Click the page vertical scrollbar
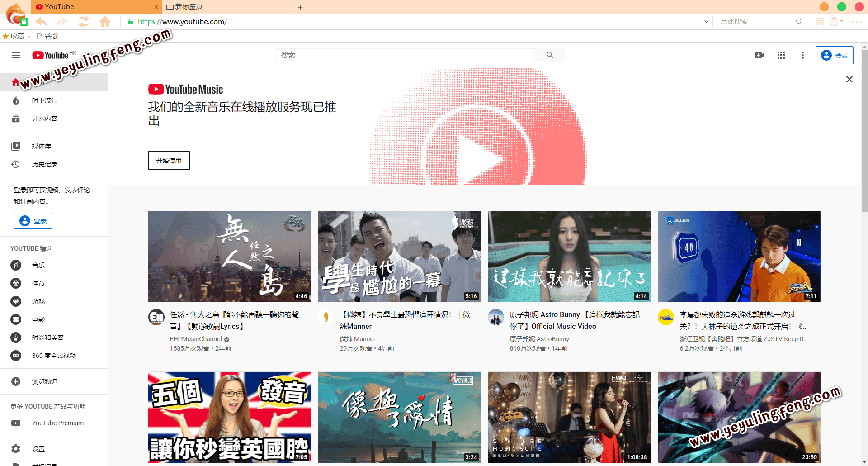This screenshot has width=868, height=466. tap(864, 131)
